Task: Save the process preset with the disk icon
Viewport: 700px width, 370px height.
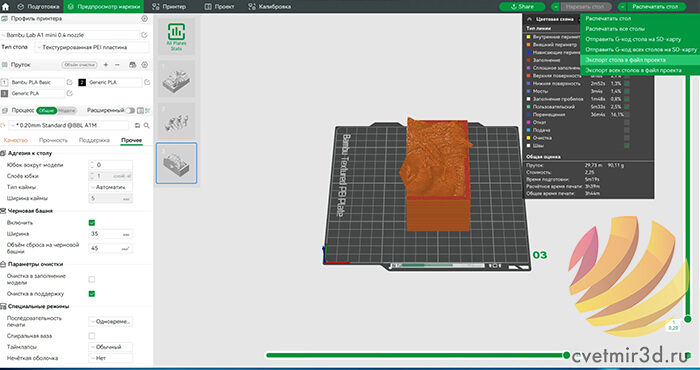Action: pyautogui.click(x=138, y=125)
